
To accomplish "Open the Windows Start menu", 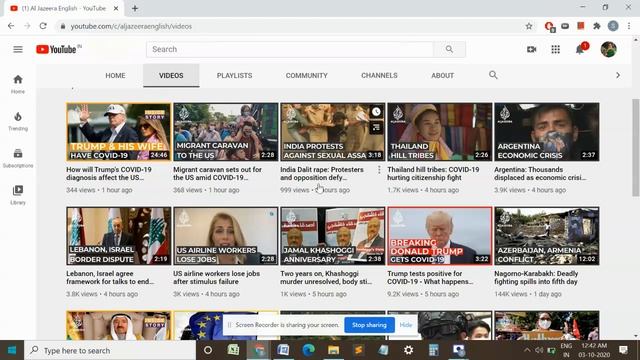I will click(12, 350).
